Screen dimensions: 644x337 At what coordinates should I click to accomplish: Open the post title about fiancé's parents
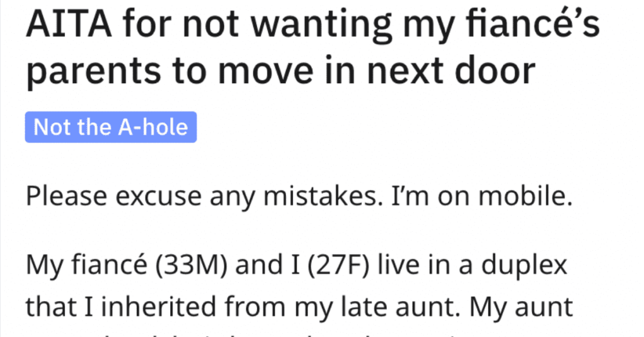[x=313, y=47]
